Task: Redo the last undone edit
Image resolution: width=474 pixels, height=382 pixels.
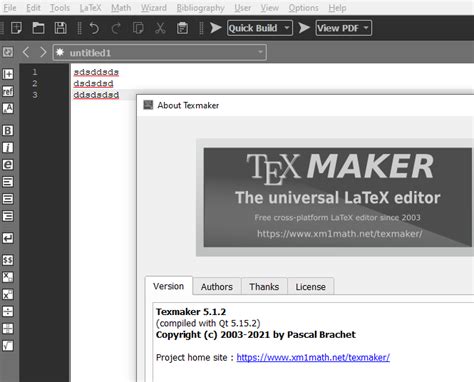Action: click(x=116, y=28)
